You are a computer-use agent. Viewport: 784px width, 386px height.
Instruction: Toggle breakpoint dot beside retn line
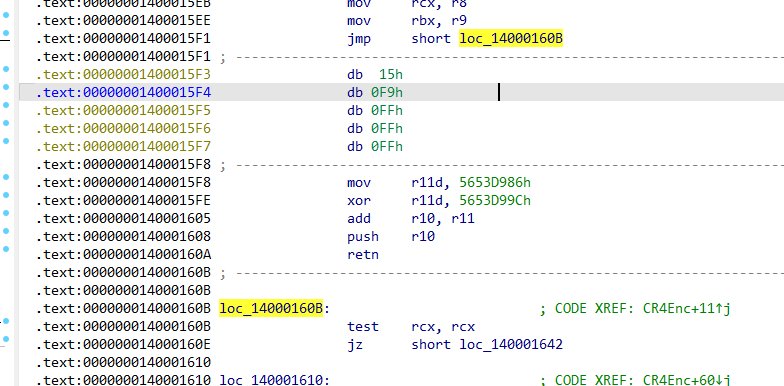6,249
